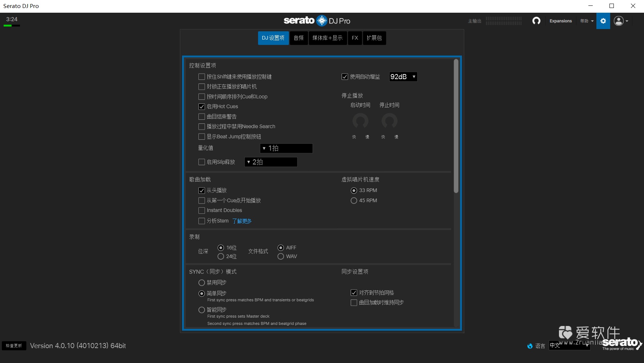Open the 了解更多 link
The width and height of the screenshot is (644, 363).
coord(242,221)
